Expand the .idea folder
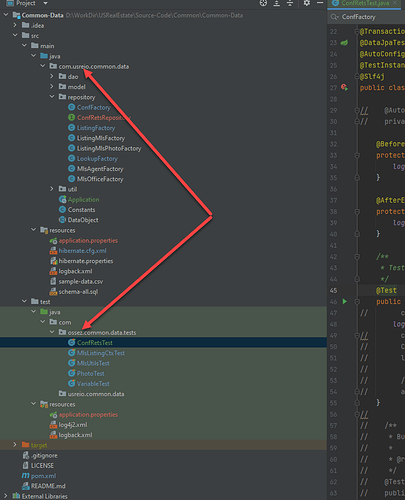This screenshot has width=405, height=500. click(15, 25)
